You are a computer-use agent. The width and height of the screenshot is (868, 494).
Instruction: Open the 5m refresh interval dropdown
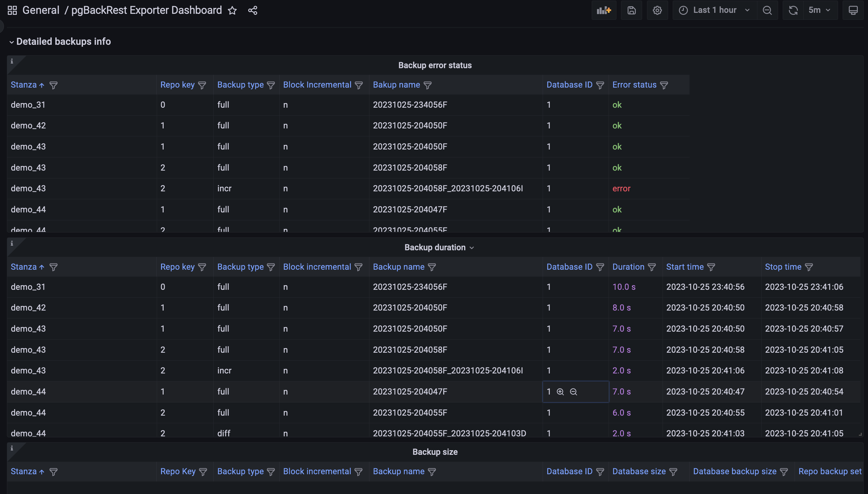coord(819,10)
